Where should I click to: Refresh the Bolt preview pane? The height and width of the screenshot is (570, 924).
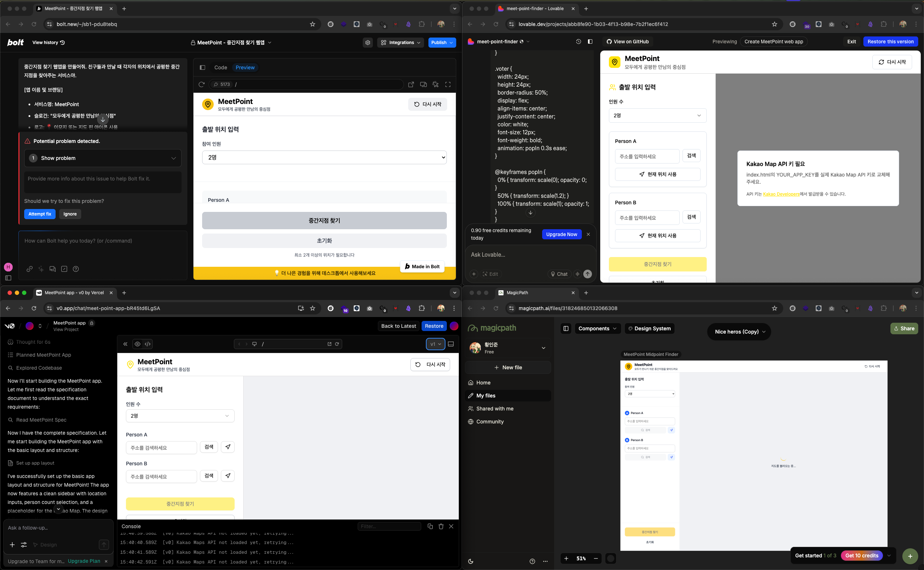(x=202, y=84)
